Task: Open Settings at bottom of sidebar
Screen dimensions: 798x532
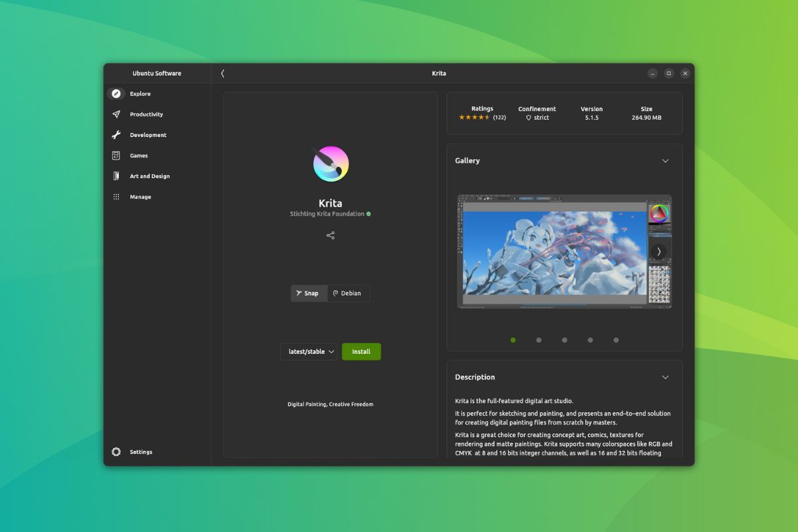Action: [x=132, y=452]
